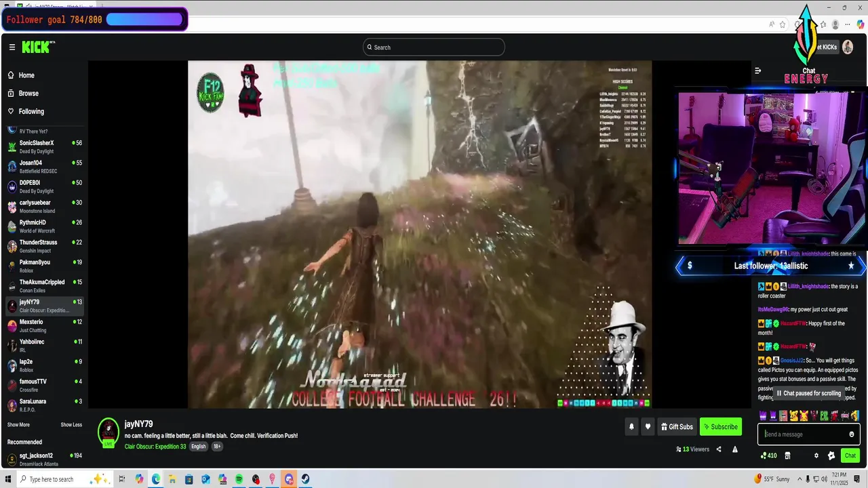Open Edge settings and more menu

click(x=848, y=24)
